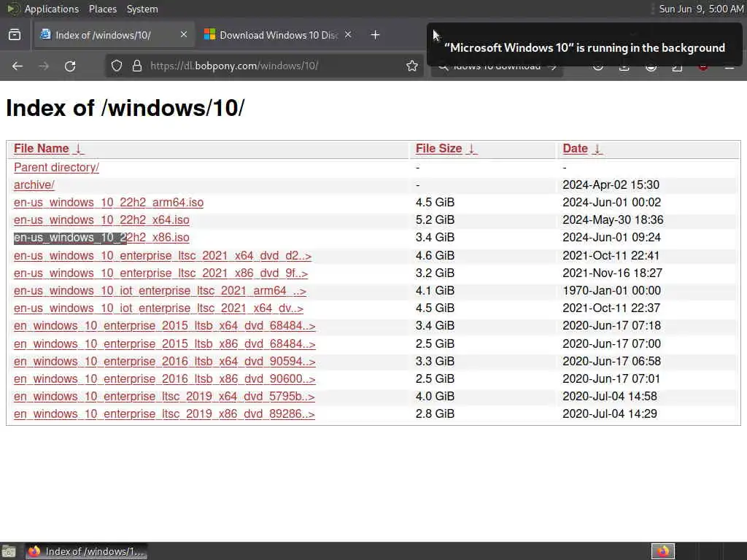Click the Date column descending arrow

pyautogui.click(x=597, y=149)
